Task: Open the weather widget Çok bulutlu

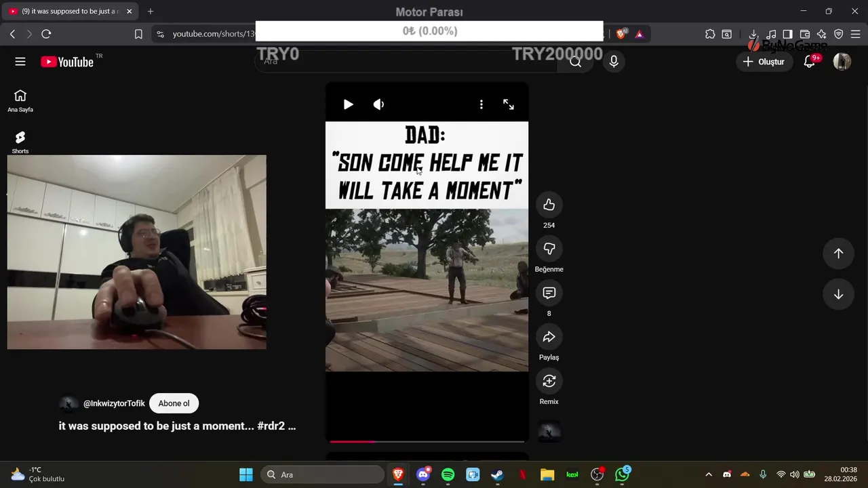Action: click(x=39, y=474)
